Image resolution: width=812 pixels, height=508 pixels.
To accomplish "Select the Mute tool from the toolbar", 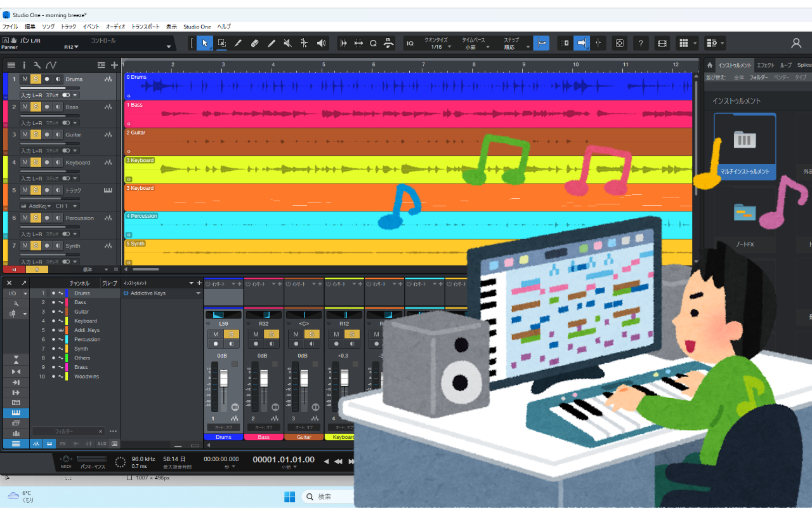I will pos(287,43).
